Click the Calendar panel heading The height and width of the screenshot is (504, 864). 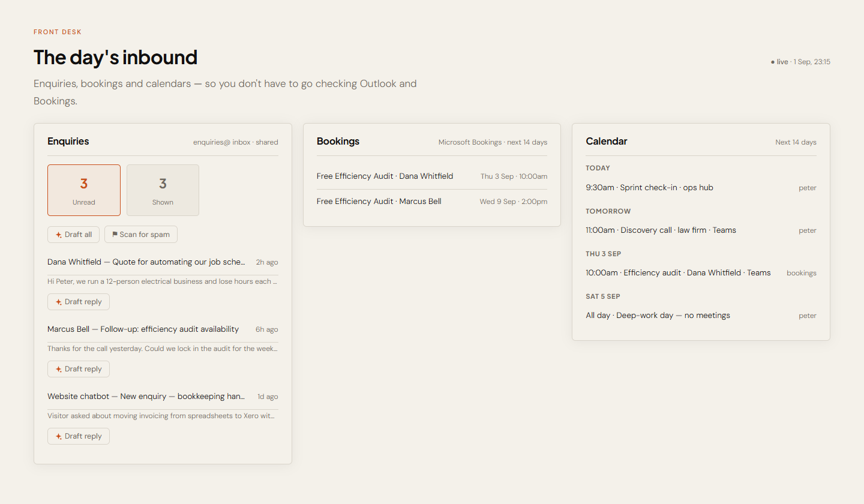point(607,142)
